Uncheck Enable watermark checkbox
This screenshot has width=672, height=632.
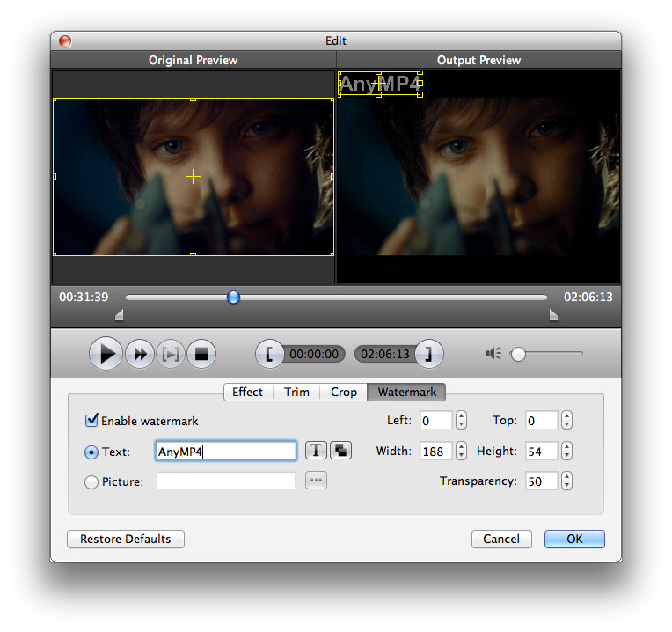91,421
